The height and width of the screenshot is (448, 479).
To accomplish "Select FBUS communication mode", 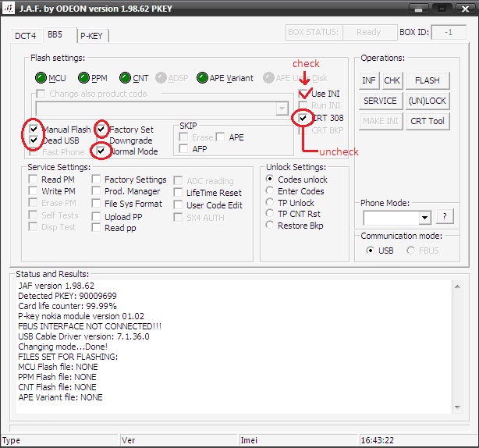I will (411, 251).
